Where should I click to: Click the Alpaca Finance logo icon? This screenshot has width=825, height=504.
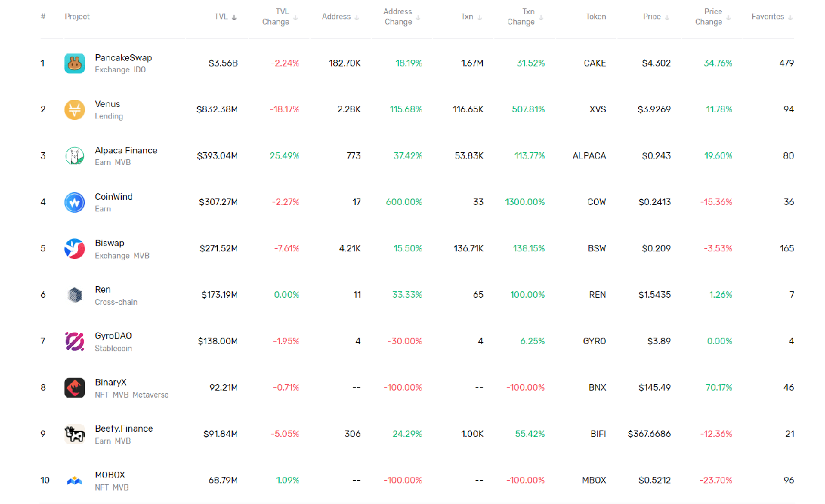[x=75, y=156]
